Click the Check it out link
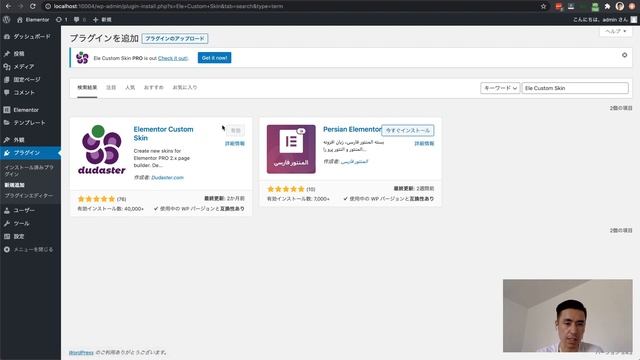This screenshot has height=360, width=640. coord(173,58)
